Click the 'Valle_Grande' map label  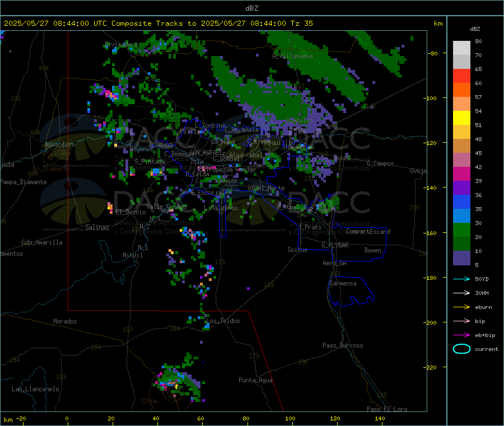(x=166, y=207)
